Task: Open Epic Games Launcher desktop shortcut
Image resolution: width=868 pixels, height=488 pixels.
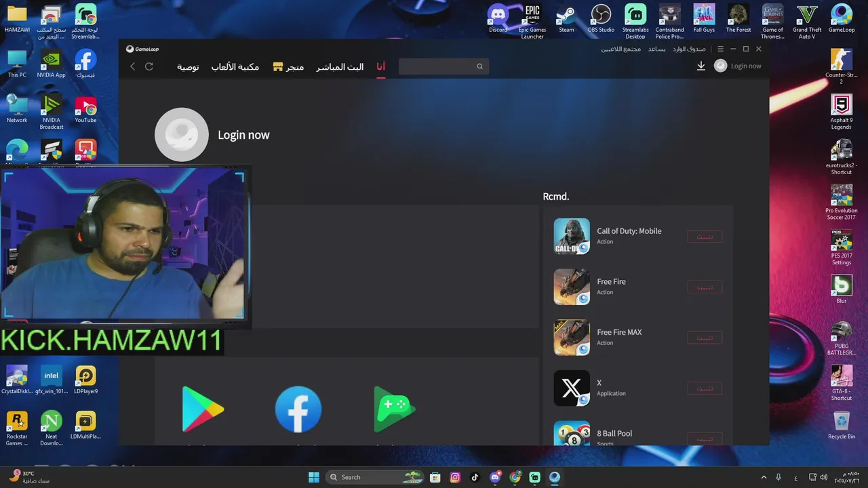Action: click(532, 21)
